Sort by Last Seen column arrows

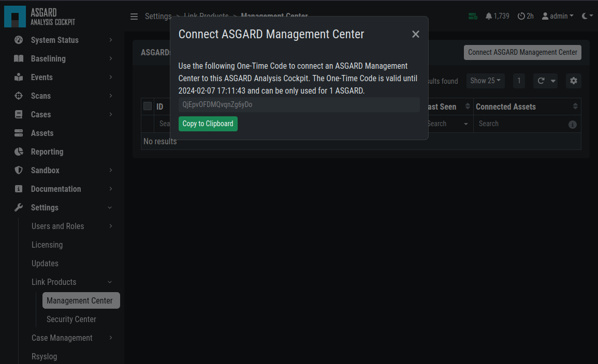468,107
